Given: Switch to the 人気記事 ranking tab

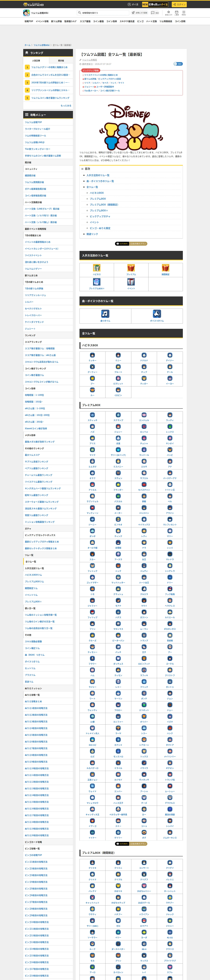Looking at the screenshot, I should tap(36, 60).
